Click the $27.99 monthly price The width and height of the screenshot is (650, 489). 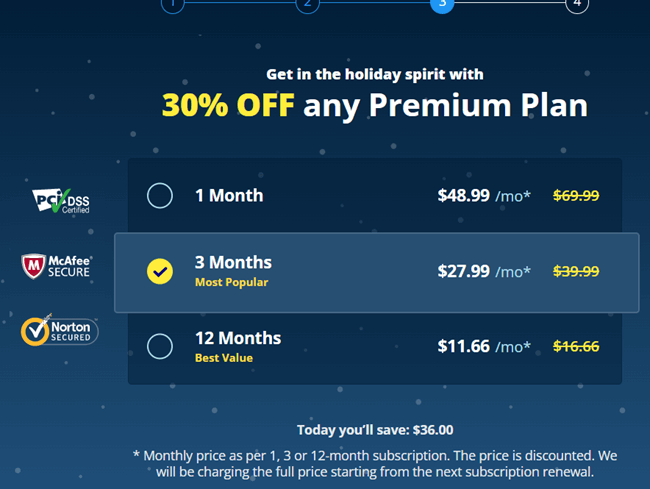463,271
